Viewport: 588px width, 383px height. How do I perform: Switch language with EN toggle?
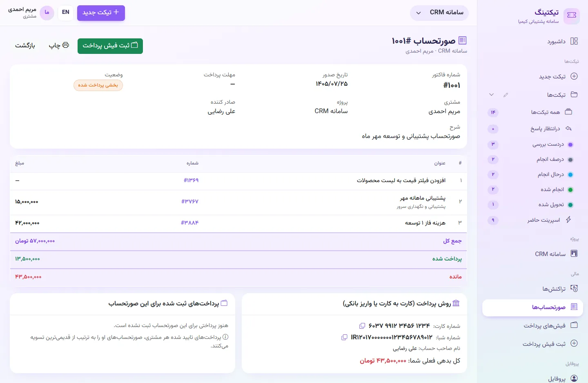coord(66,12)
